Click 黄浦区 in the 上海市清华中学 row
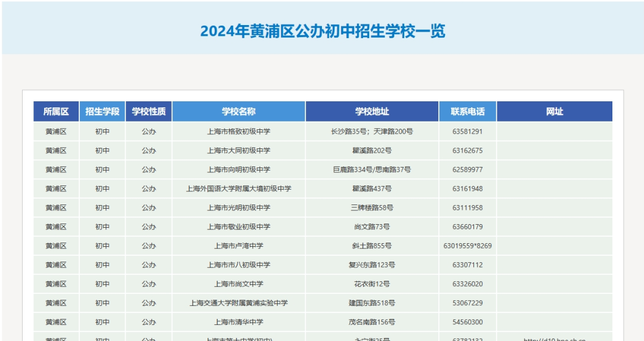 point(56,322)
